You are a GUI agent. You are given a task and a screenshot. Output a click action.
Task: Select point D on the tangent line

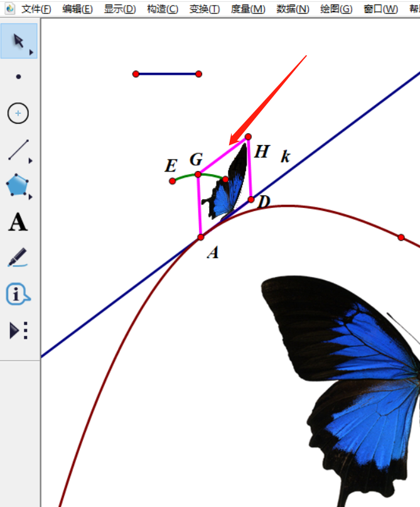point(251,200)
